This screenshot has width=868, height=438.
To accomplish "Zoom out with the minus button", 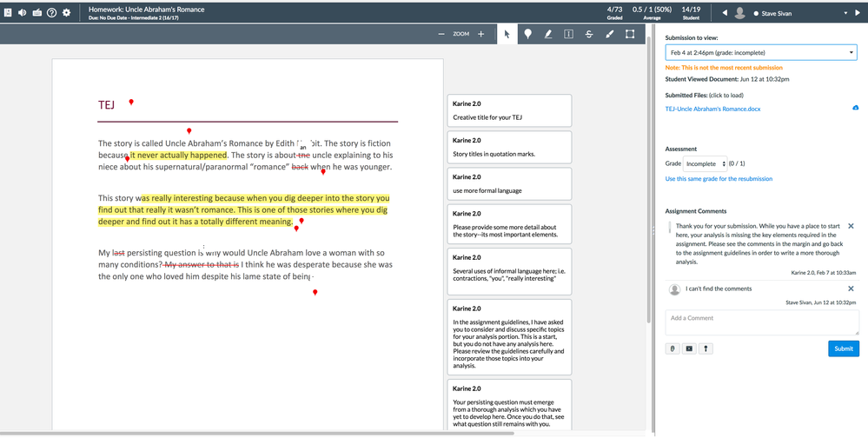I will 441,34.
